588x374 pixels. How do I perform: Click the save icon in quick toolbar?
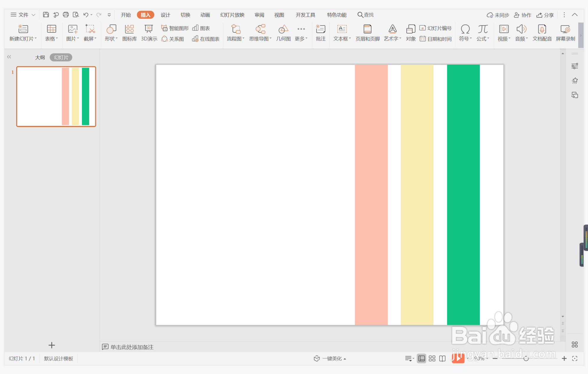pyautogui.click(x=46, y=15)
